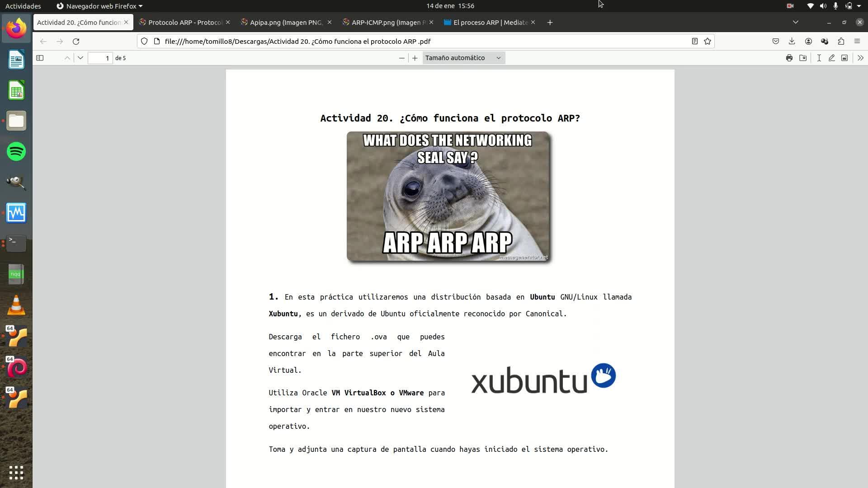Go to next PDF page
This screenshot has width=868, height=488.
tap(80, 58)
